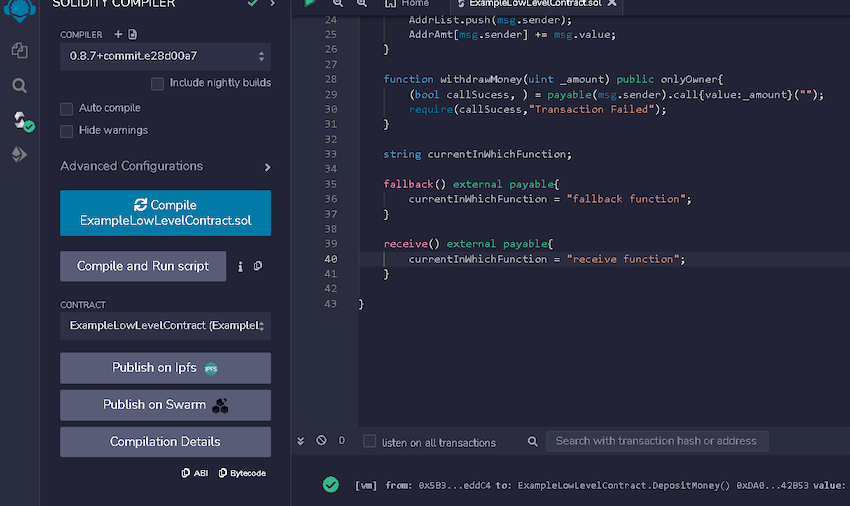Click AddrList.push(msg.sender) on line 24

coord(490,20)
